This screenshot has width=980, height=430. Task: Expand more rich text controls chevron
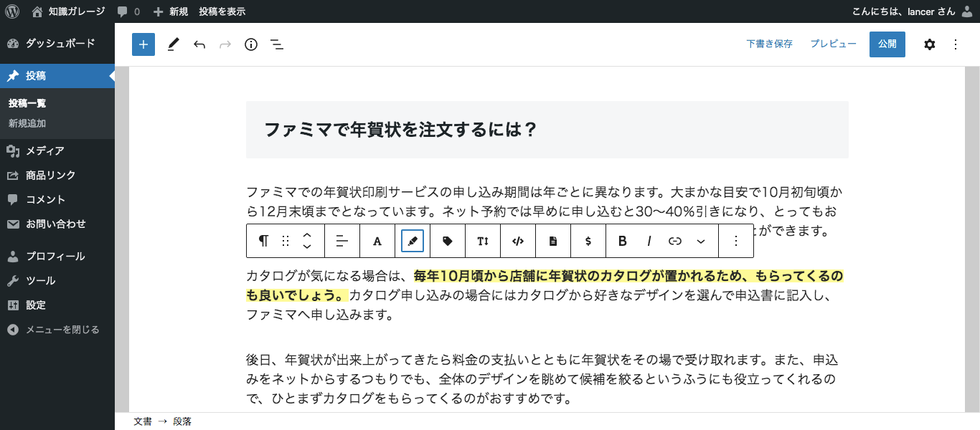701,241
